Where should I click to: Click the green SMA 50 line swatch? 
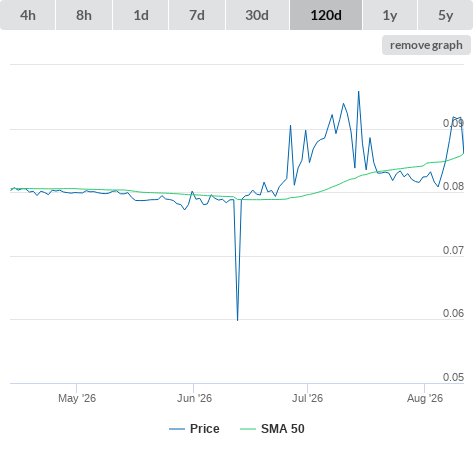pyautogui.click(x=248, y=429)
